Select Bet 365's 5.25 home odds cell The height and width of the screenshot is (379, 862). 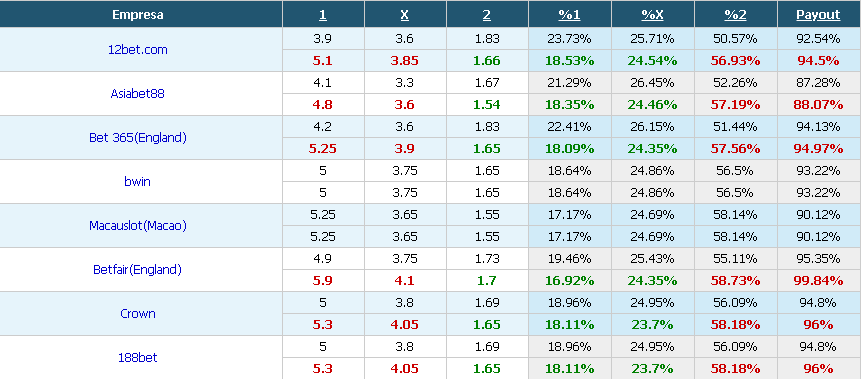pyautogui.click(x=323, y=149)
